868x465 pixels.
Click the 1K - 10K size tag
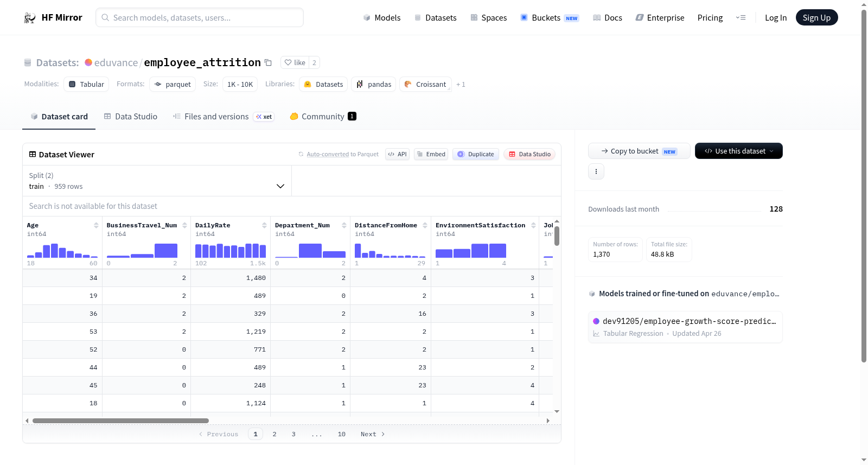click(x=240, y=84)
